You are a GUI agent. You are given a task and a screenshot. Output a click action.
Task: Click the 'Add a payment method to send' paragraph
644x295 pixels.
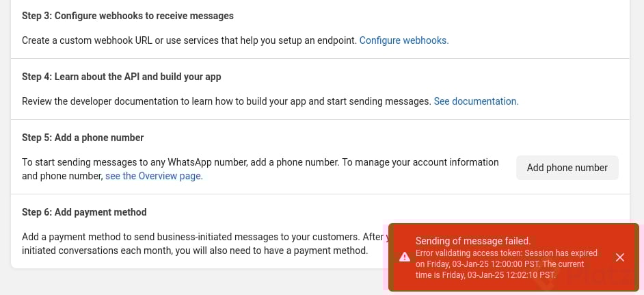pos(198,237)
